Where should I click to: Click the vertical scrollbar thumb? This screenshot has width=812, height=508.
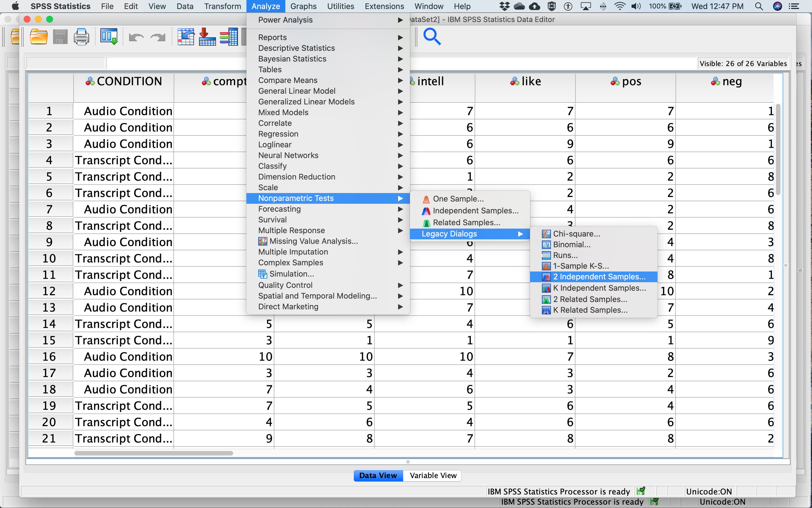(x=778, y=149)
